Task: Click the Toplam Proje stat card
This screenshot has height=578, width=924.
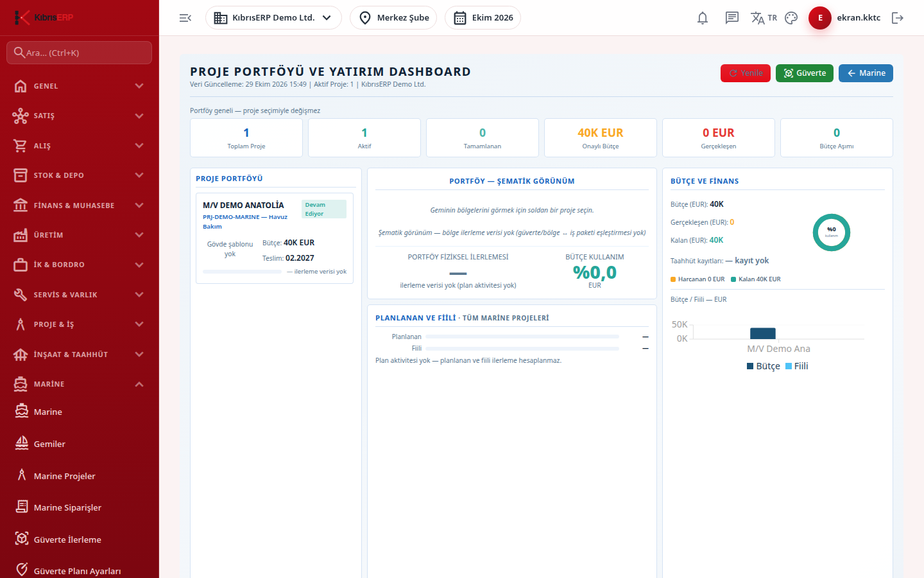Action: 246,137
